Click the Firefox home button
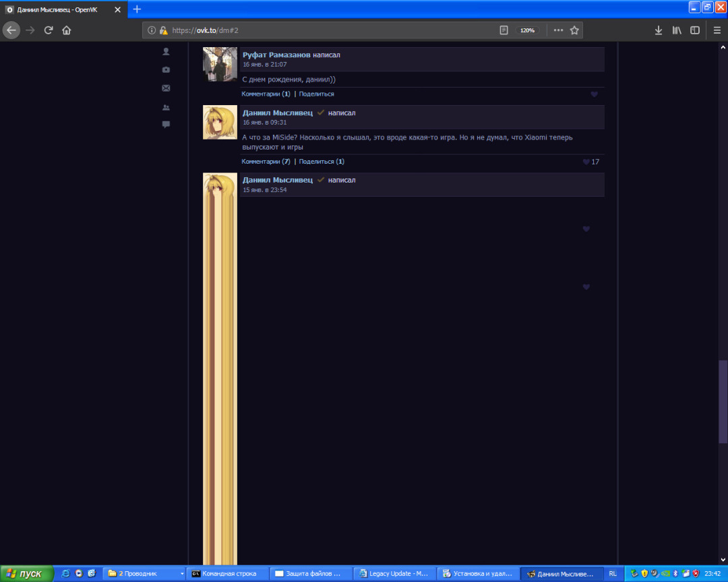The width and height of the screenshot is (728, 582). [66, 30]
